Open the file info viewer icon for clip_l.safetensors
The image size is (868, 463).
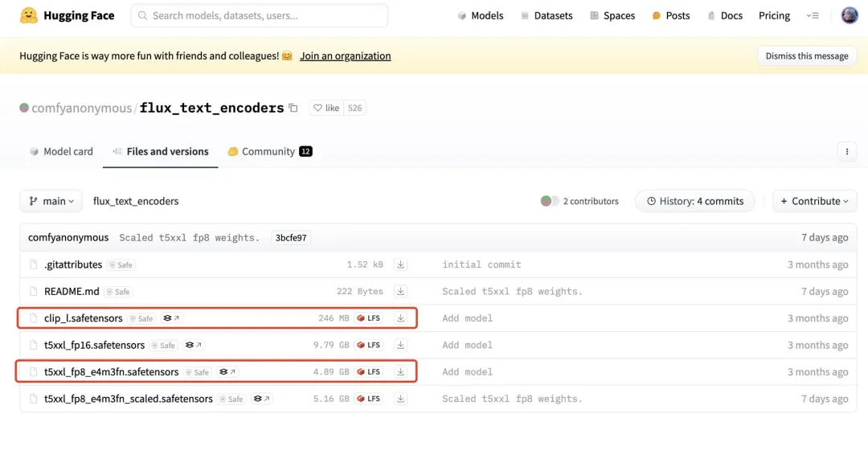click(172, 318)
